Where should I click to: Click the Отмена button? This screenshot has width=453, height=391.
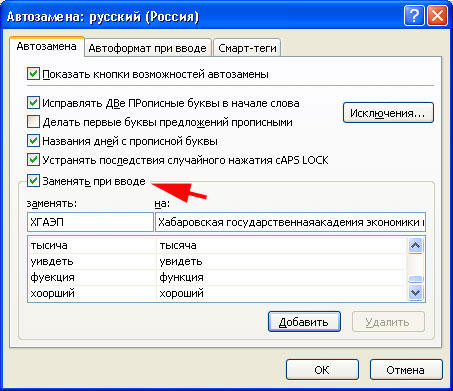(406, 370)
